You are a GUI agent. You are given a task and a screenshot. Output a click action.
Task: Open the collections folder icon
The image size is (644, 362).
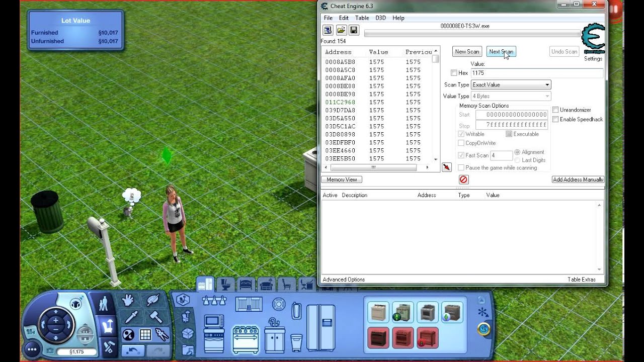pyautogui.click(x=188, y=349)
